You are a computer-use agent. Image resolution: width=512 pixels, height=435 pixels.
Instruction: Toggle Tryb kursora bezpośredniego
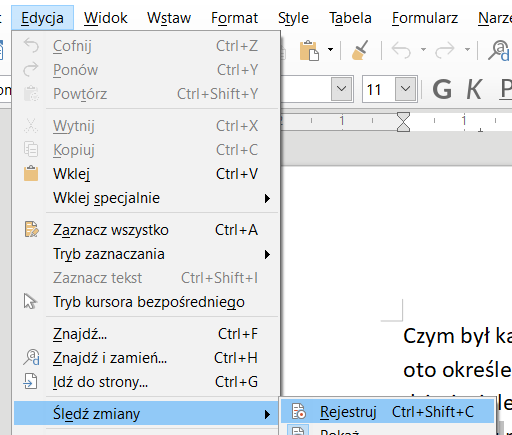tap(146, 302)
